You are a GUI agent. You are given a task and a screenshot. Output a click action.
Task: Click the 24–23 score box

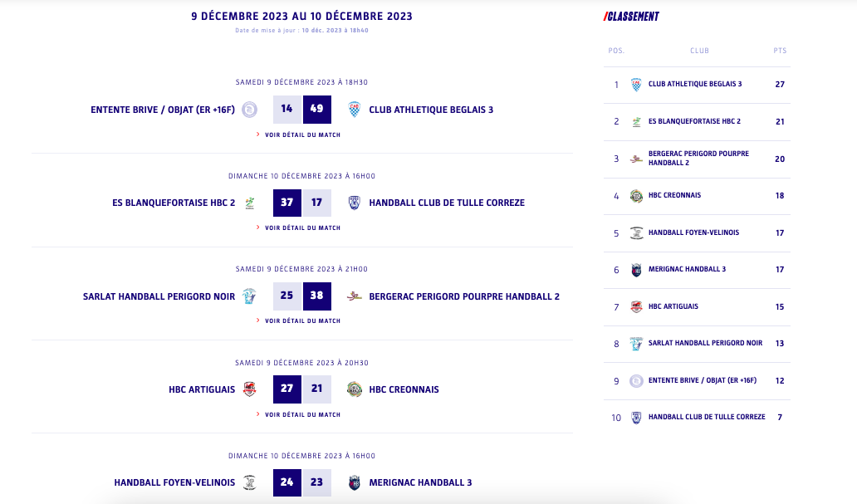point(302,482)
